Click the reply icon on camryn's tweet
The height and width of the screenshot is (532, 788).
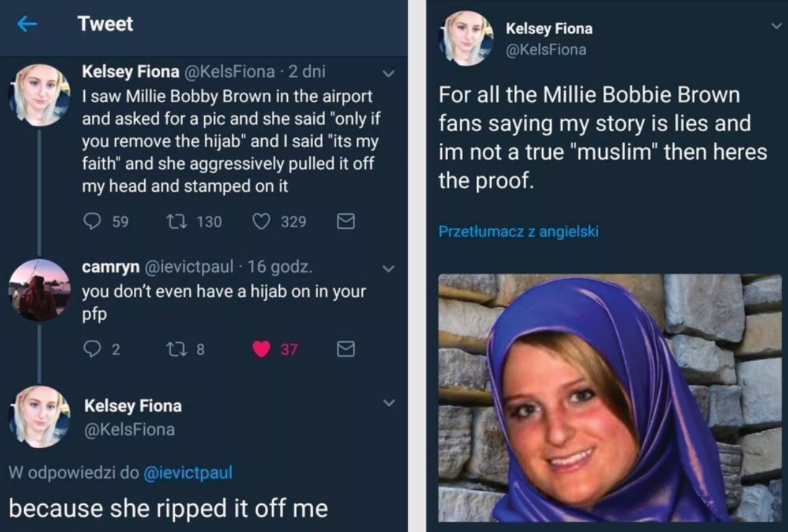click(x=92, y=349)
